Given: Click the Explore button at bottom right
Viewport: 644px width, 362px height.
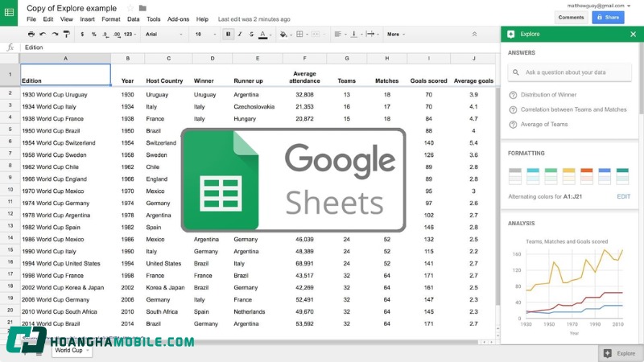Looking at the screenshot, I should tap(619, 353).
